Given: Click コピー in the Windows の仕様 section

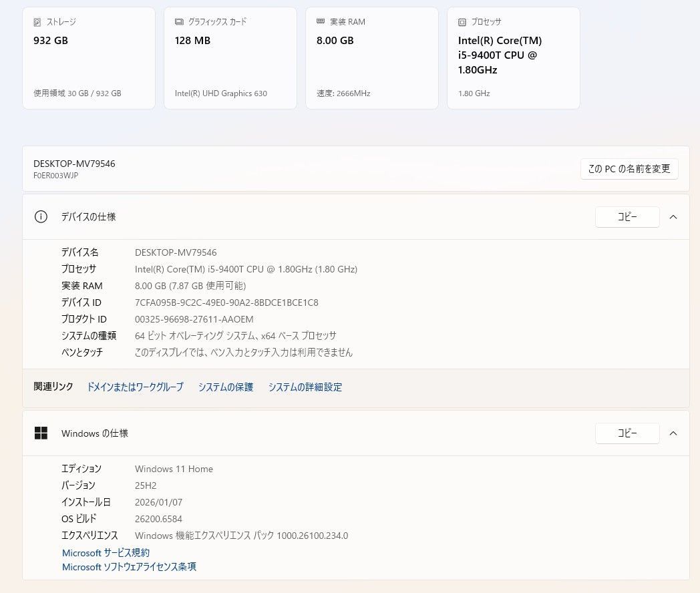Looking at the screenshot, I should click(627, 433).
